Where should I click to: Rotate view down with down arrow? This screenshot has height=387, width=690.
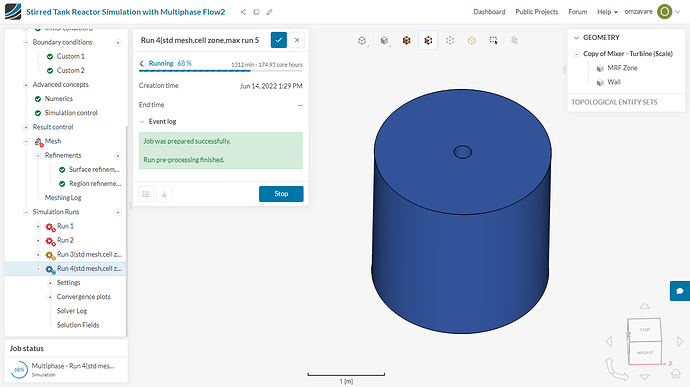644,377
